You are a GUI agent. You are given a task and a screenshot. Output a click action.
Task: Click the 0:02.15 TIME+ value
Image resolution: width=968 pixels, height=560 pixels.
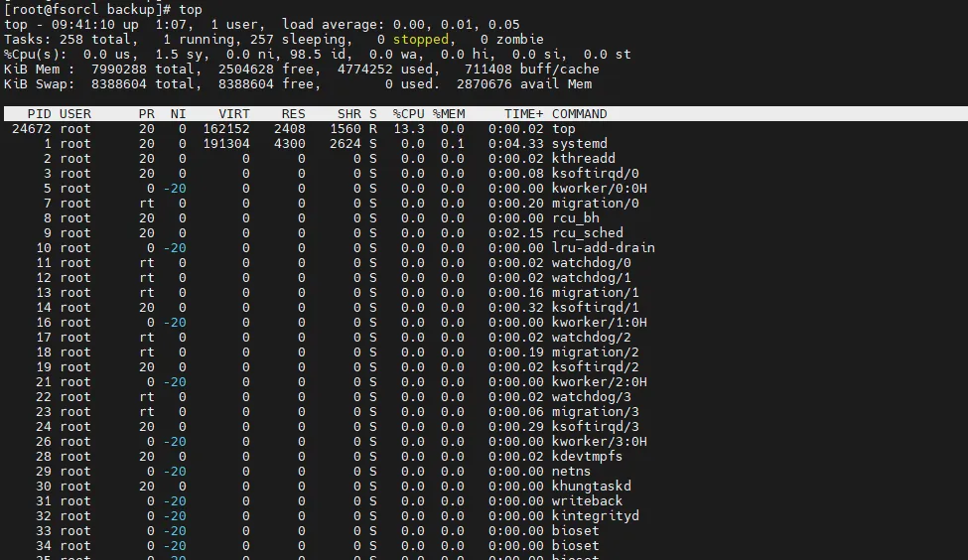pyautogui.click(x=516, y=232)
